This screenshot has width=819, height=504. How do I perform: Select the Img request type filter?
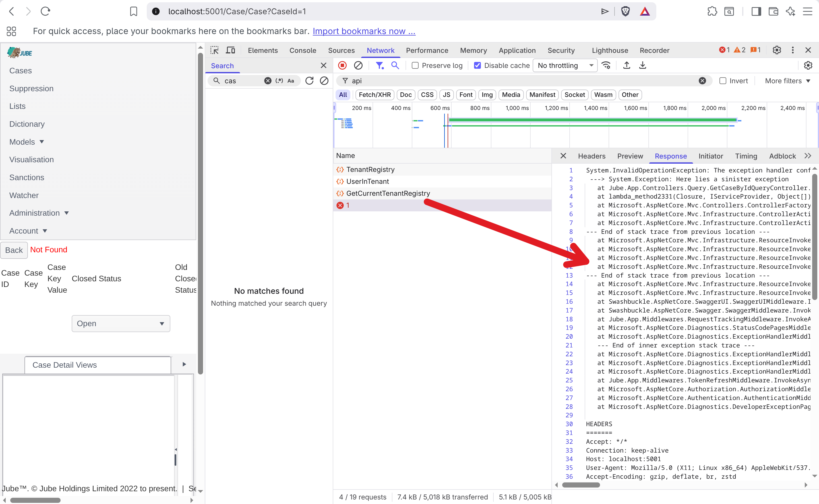(x=487, y=95)
